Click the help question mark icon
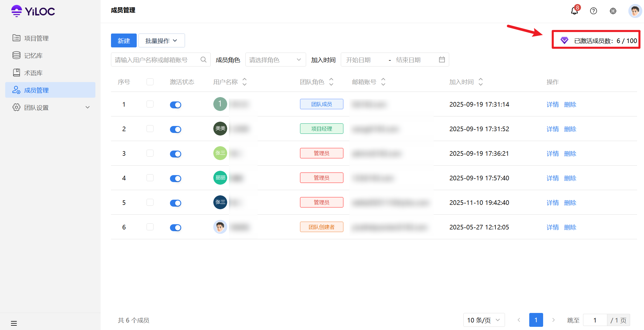 (593, 11)
